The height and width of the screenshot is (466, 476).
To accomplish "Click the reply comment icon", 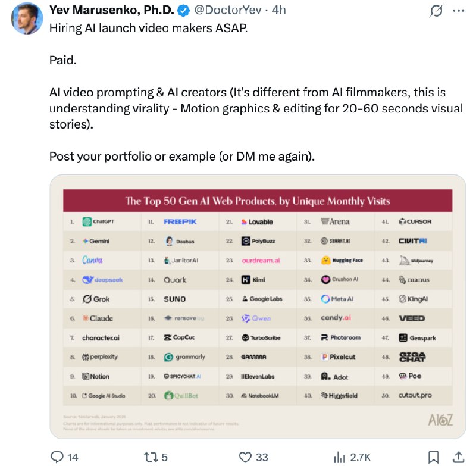I will tap(57, 456).
